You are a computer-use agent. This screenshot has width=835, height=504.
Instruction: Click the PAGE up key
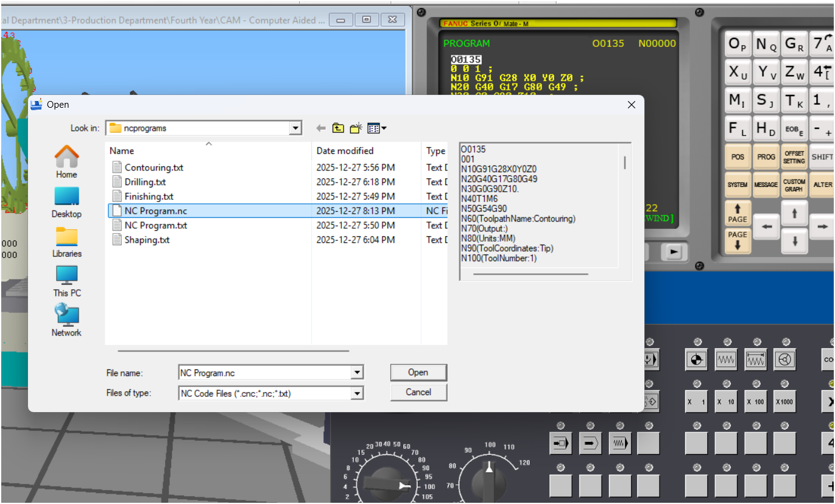pos(738,213)
